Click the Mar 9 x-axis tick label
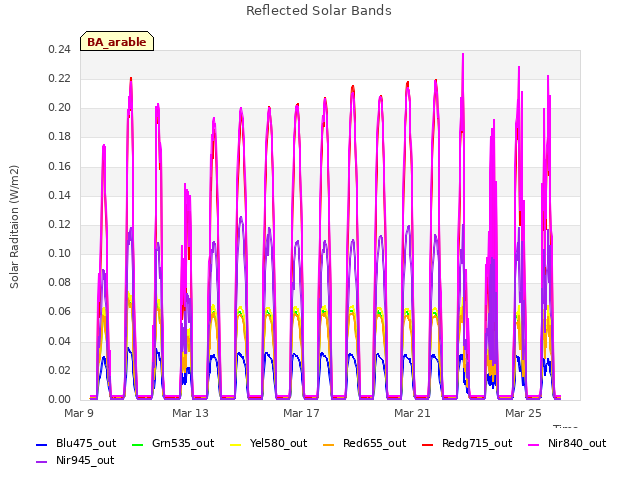This screenshot has height=480, width=640. (79, 413)
